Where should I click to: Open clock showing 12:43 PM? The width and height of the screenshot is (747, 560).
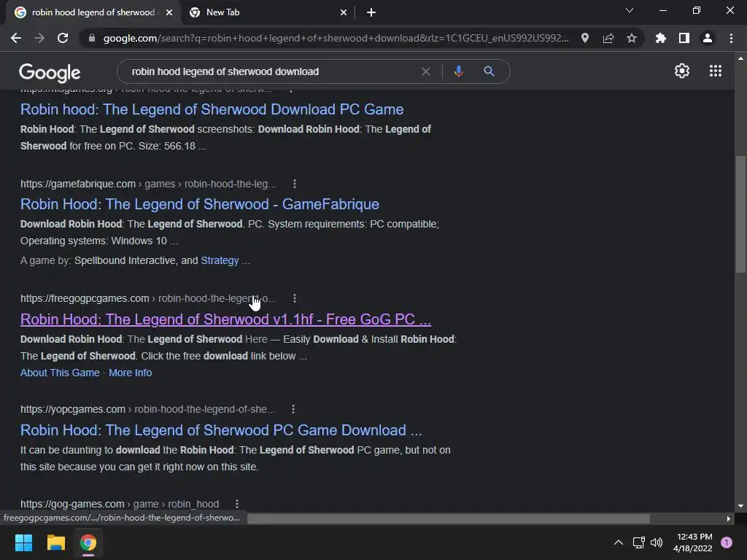693,542
